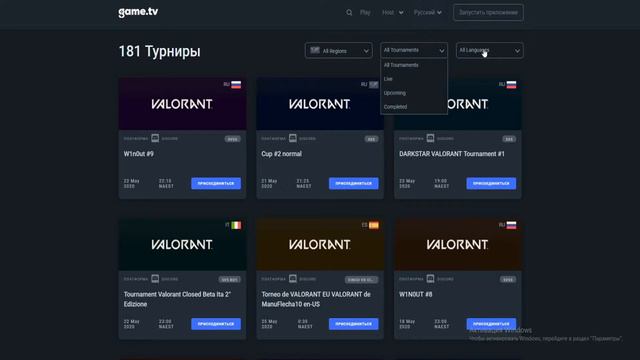
Task: Click the Russian flag on W1n0ut #9 card
Action: point(236,84)
